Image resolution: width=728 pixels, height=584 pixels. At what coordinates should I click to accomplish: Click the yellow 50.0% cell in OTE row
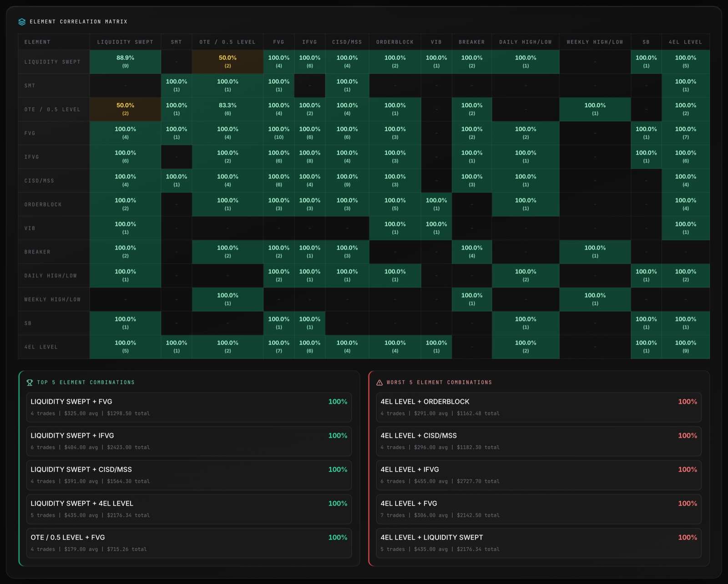pyautogui.click(x=125, y=109)
